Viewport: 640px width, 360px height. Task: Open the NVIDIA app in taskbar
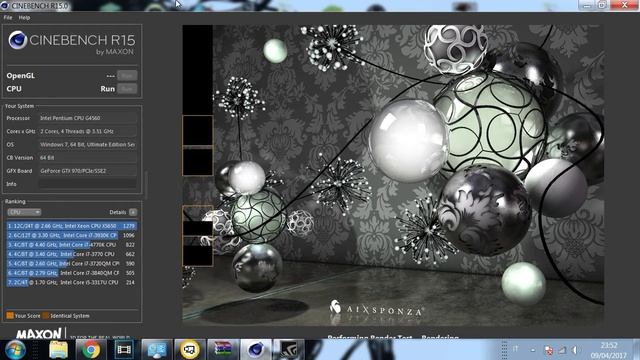coord(289,350)
